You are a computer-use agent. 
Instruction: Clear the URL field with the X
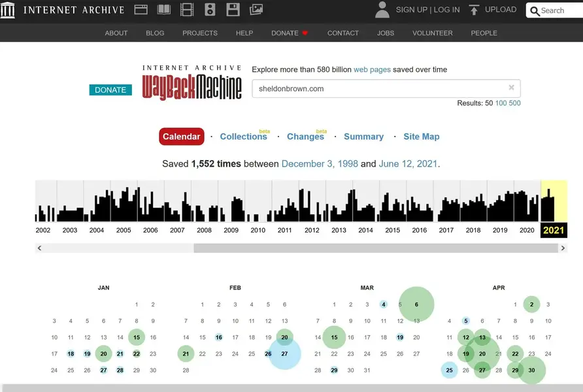point(512,88)
